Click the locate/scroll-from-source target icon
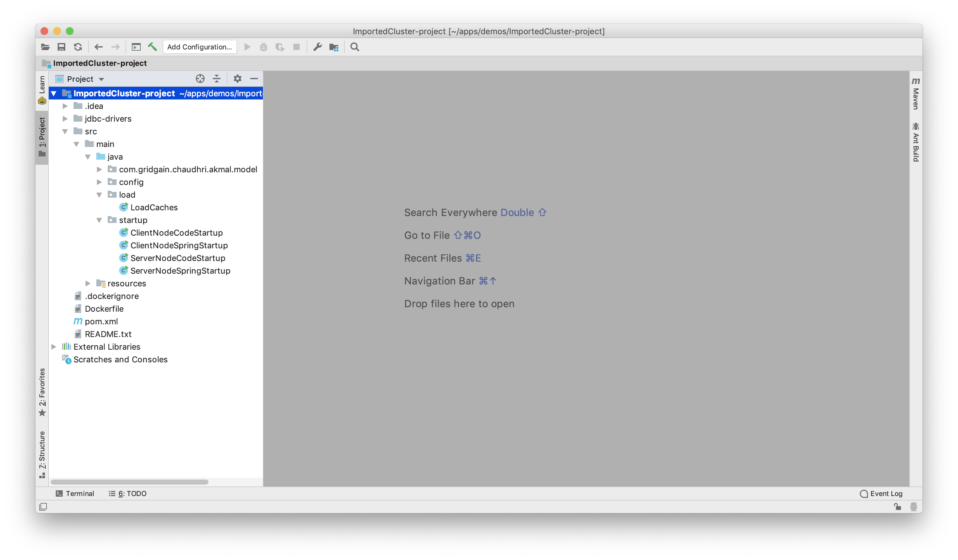The image size is (958, 560). point(200,79)
